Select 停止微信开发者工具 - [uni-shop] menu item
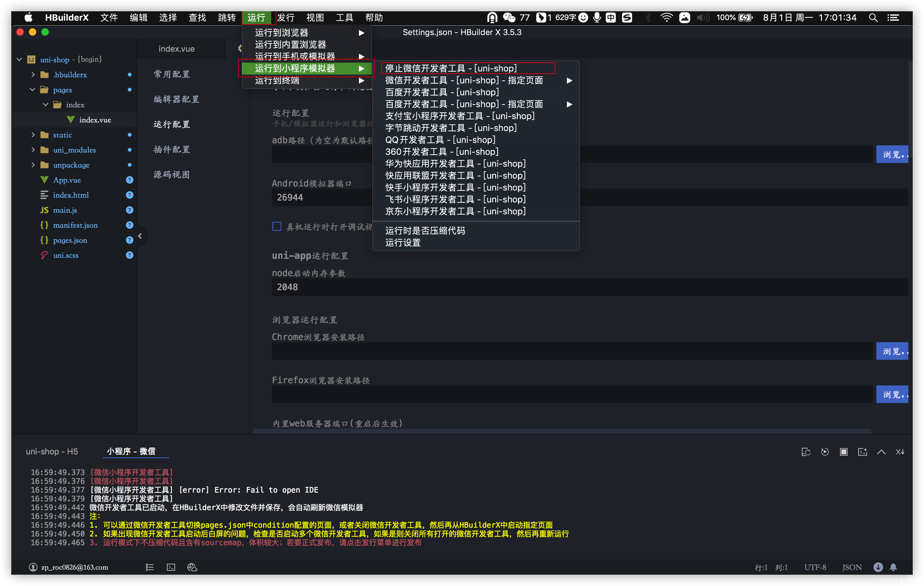Image resolution: width=924 pixels, height=586 pixels. (x=476, y=68)
